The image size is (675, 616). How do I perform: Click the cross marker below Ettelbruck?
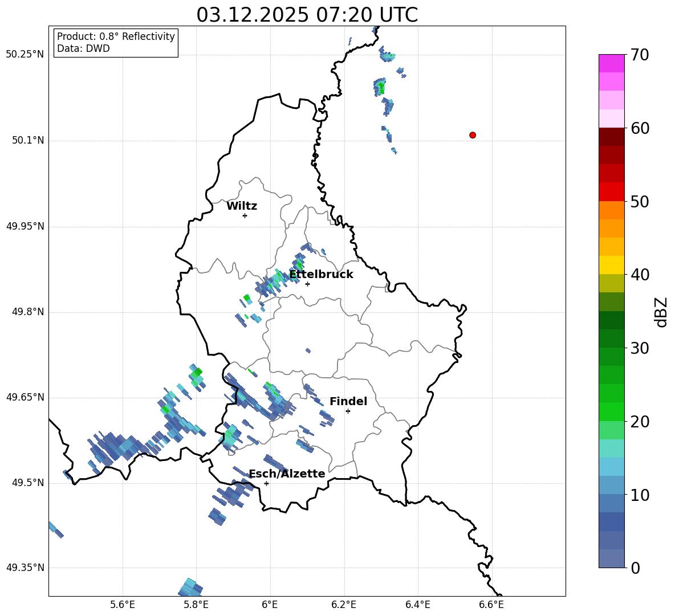[x=307, y=284]
